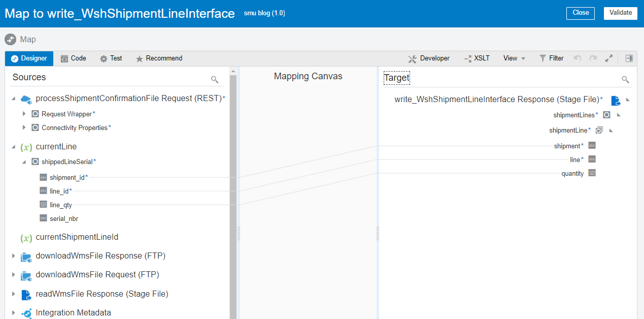Click the Stage File icon beside write_WshShipmentLineInterface Response

[x=616, y=100]
